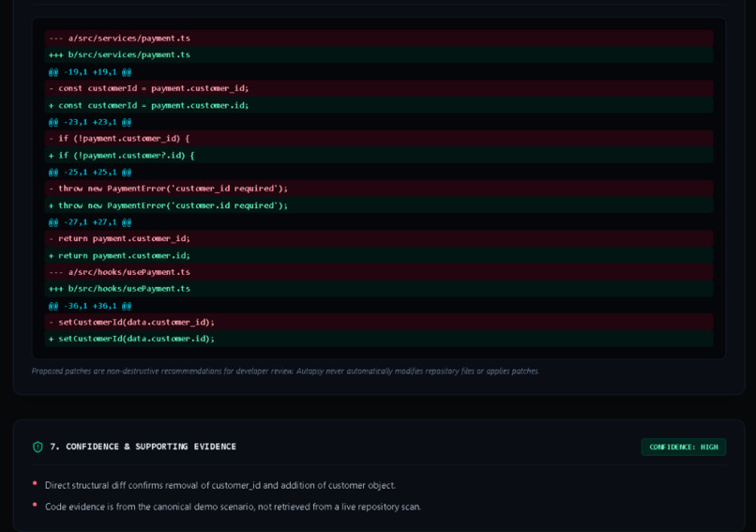
Task: Click hunk header '@@ -23,1 +23,1 @@'
Action: (379, 122)
